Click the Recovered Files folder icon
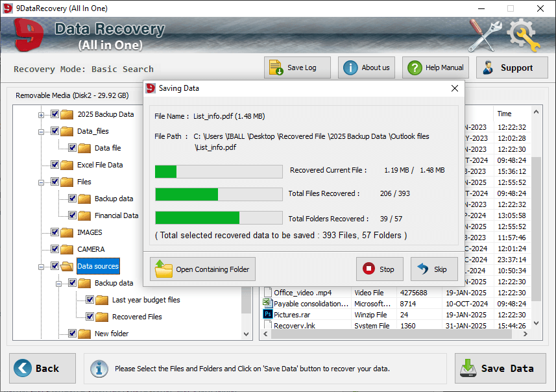The height and width of the screenshot is (392, 556). (102, 317)
